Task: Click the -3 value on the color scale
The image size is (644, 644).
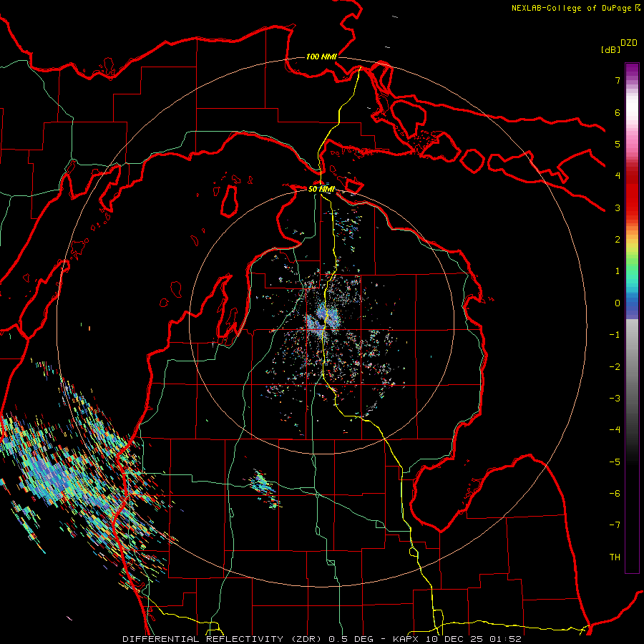Action: click(615, 399)
